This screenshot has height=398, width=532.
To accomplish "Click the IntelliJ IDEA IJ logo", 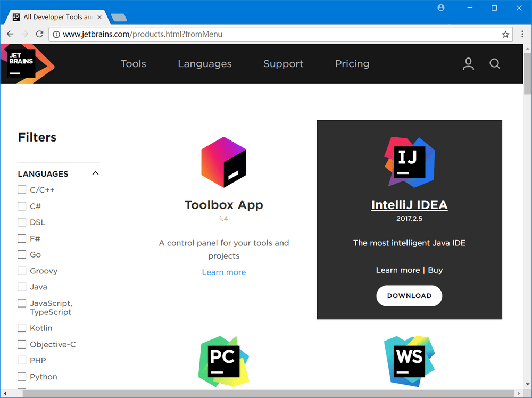I will point(409,162).
